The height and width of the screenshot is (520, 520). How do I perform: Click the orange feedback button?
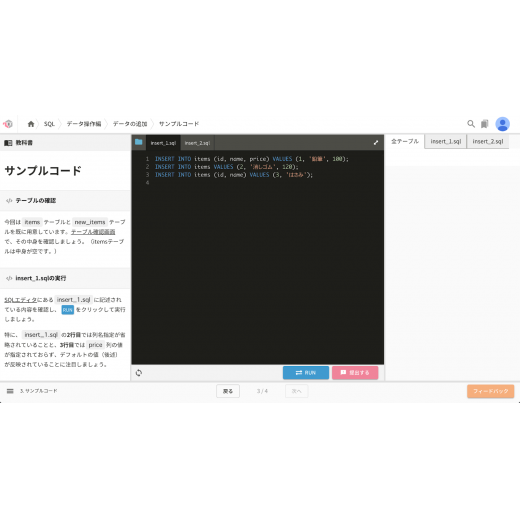click(490, 391)
